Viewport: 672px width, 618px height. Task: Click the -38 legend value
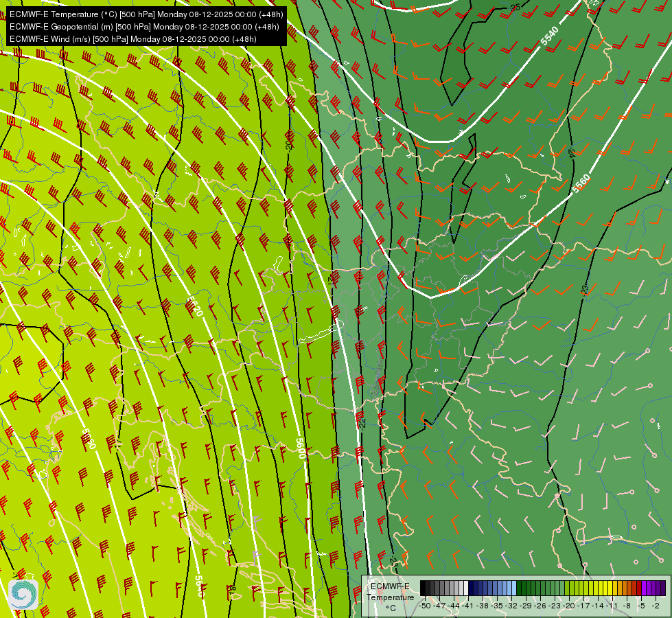pos(483,606)
